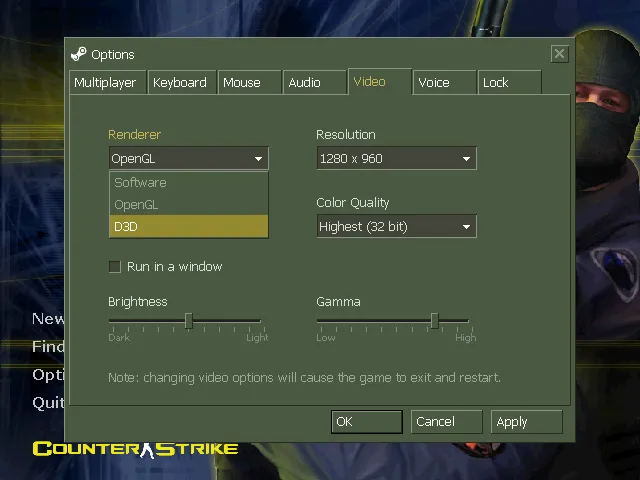Screen dimensions: 640x480
Task: Switch to the Multiplayer tab
Action: pyautogui.click(x=105, y=83)
